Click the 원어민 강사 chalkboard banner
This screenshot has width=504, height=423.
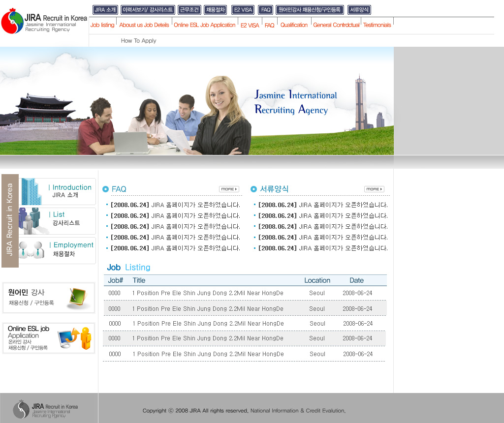point(49,298)
